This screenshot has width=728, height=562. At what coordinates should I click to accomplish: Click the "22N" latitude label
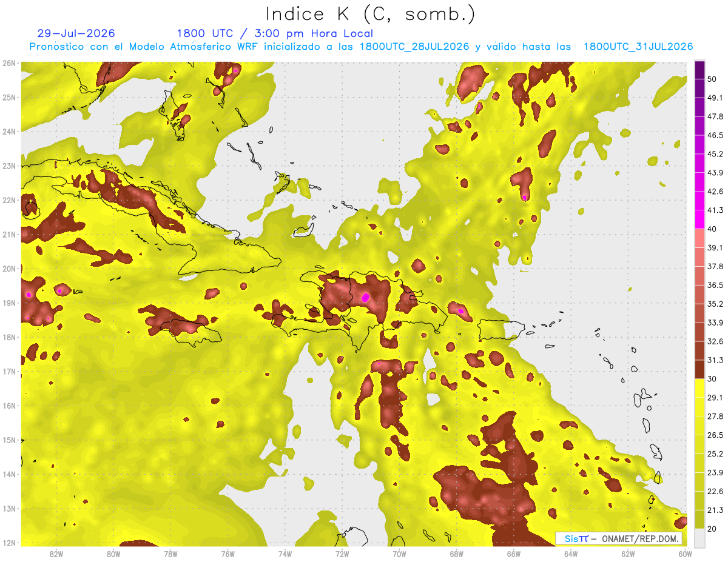(x=9, y=200)
